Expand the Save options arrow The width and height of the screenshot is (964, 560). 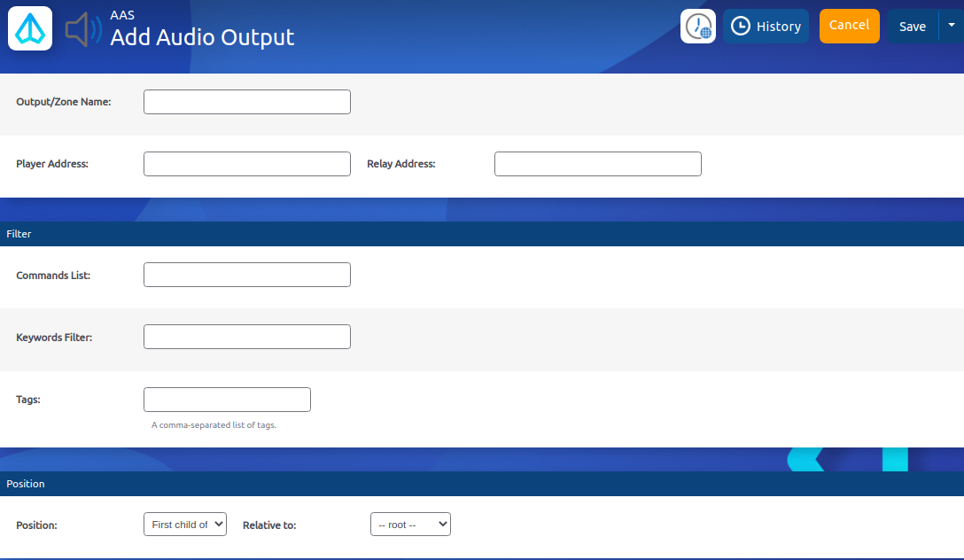(952, 26)
